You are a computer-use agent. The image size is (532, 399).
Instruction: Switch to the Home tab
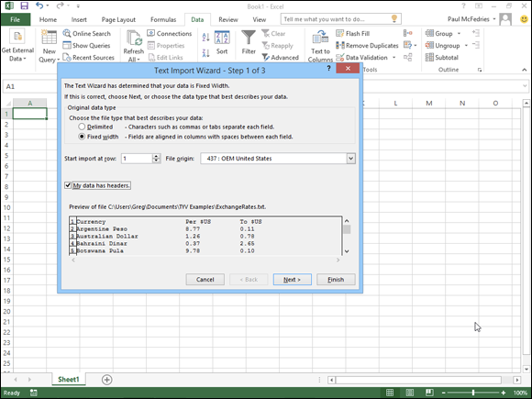click(x=48, y=19)
